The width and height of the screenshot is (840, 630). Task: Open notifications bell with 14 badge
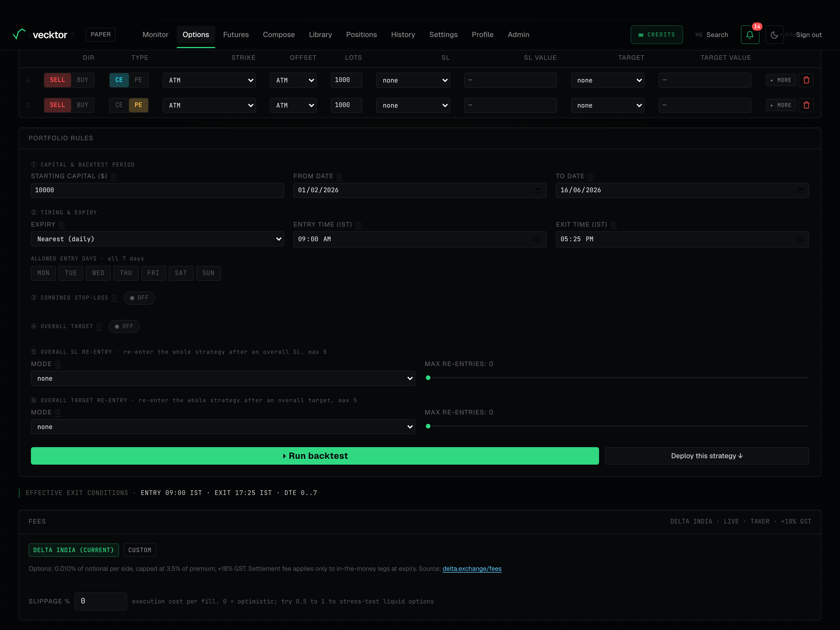tap(750, 35)
